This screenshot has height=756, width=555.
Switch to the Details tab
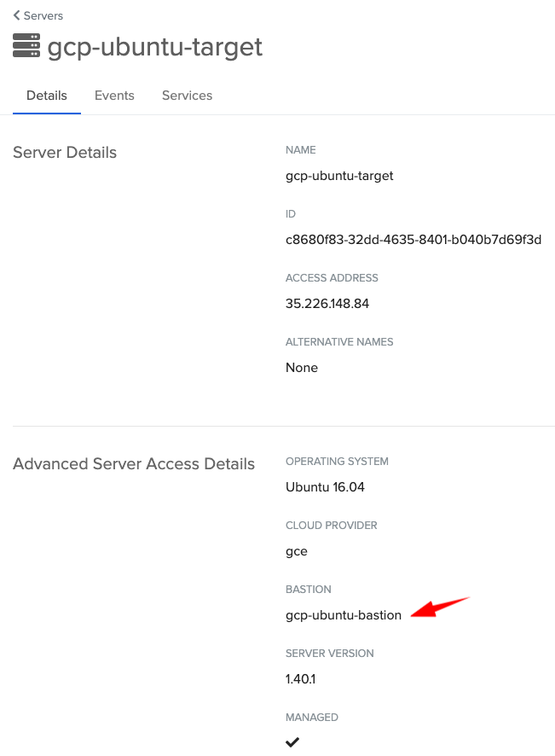tap(47, 96)
